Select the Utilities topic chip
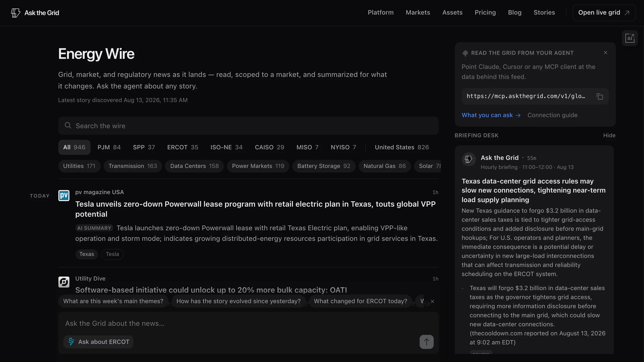644x362 pixels. click(79, 166)
